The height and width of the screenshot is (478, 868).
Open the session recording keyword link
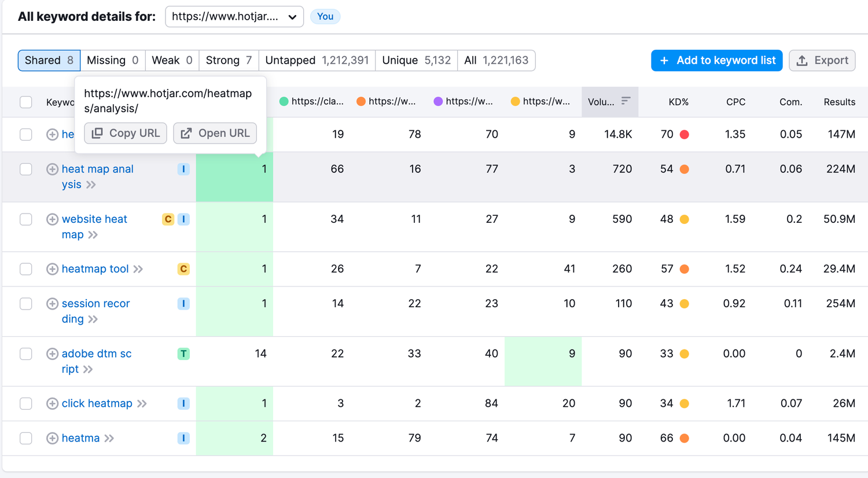point(95,311)
